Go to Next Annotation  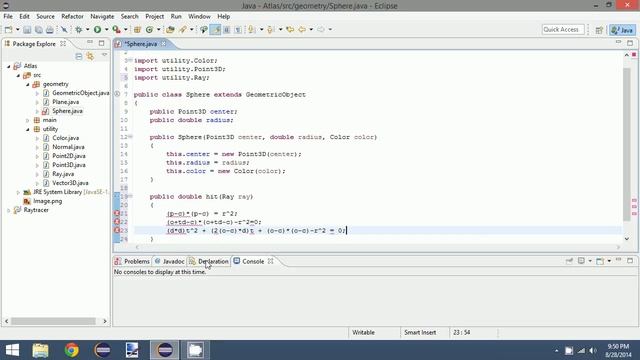[252, 29]
